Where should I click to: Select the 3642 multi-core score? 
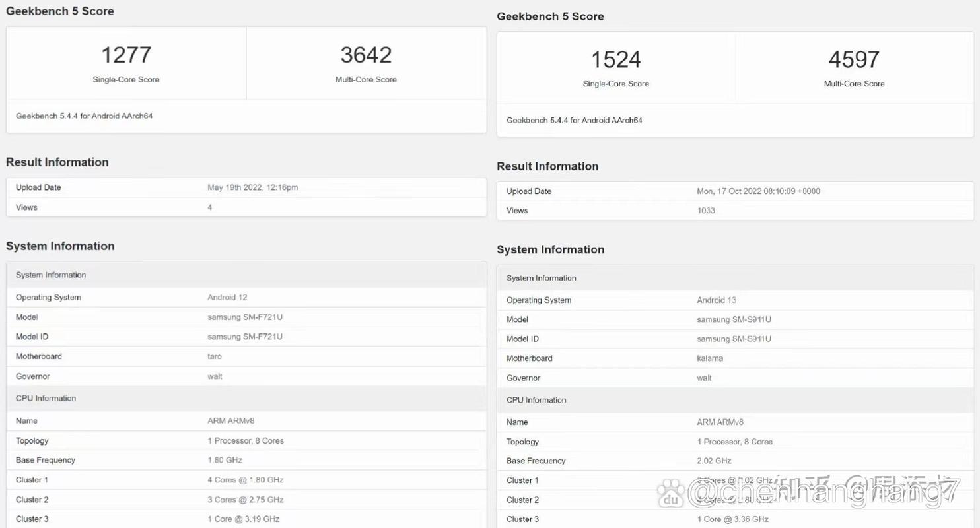(x=366, y=55)
